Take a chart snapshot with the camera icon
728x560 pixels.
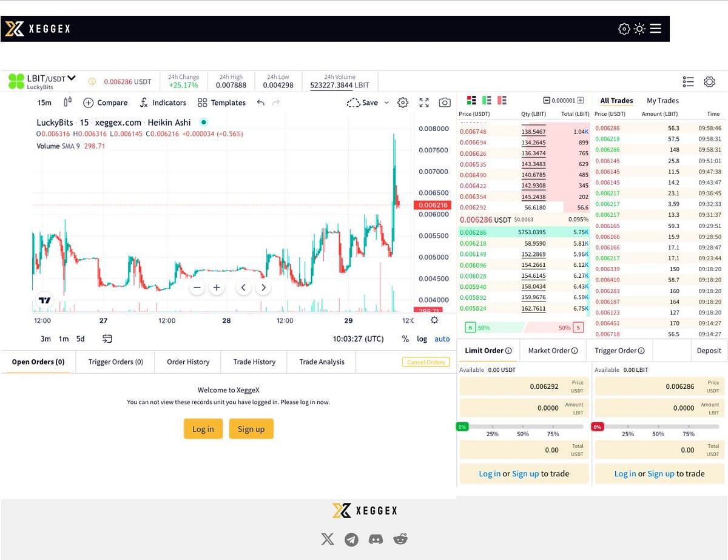click(445, 103)
